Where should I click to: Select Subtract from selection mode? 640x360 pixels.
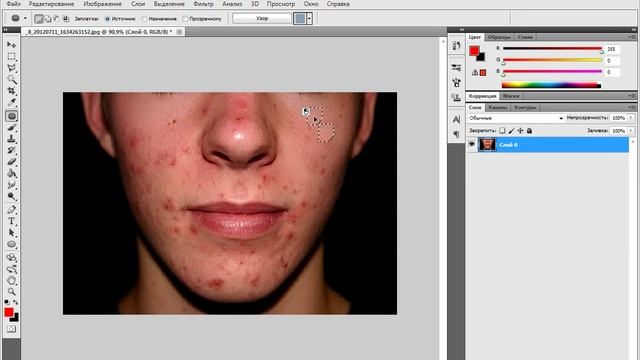56,19
